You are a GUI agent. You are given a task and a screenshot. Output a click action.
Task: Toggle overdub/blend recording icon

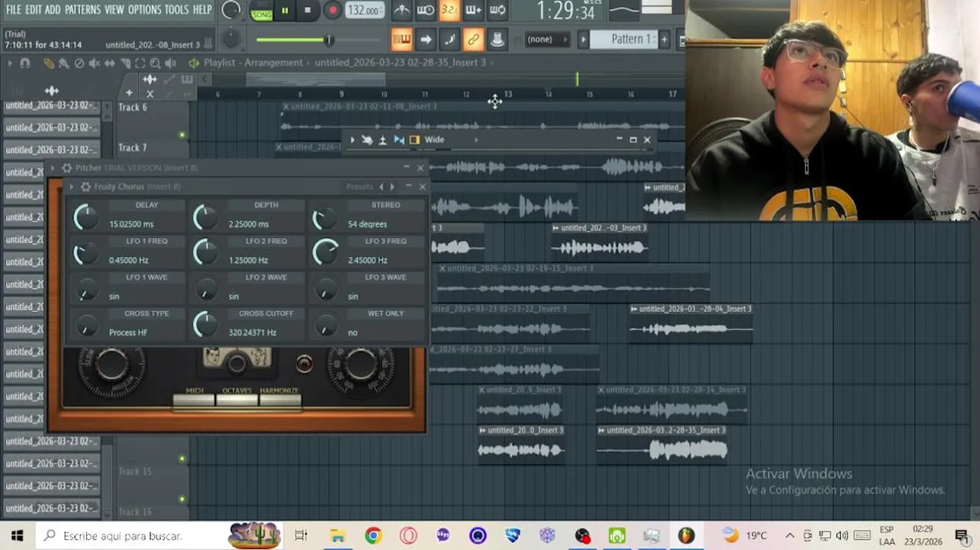point(473,10)
